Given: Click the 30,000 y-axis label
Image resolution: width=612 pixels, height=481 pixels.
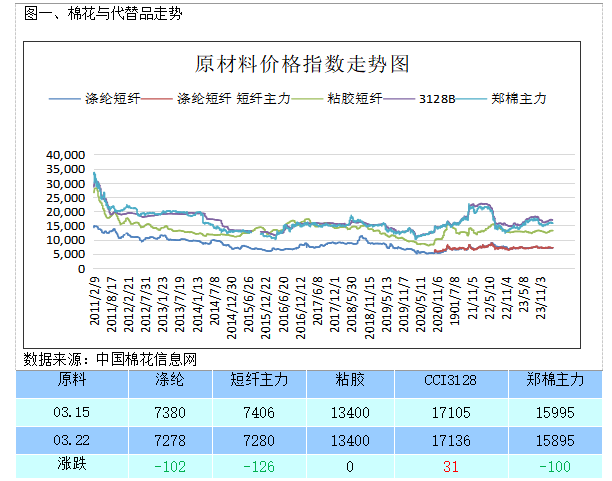Looking at the screenshot, I should tap(66, 184).
